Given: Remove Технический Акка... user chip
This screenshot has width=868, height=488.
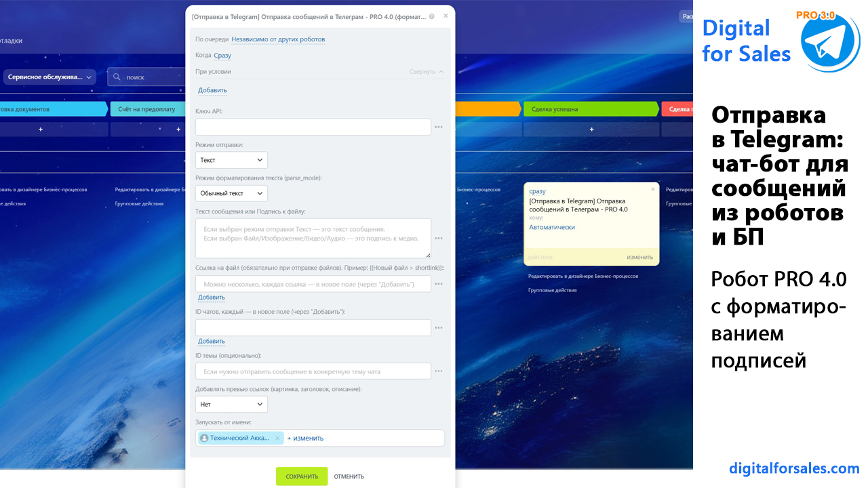Looking at the screenshot, I should point(277,439).
